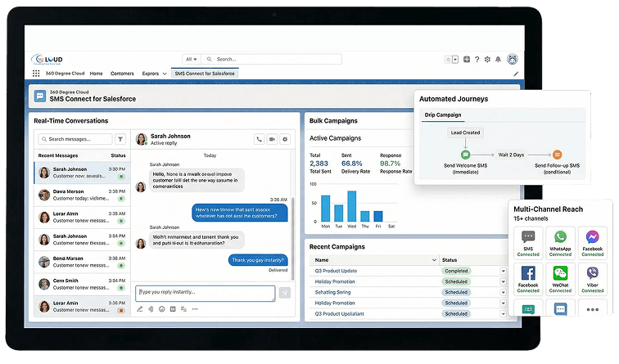Select the SMS channel tile
This screenshot has height=364, width=619.
pyautogui.click(x=528, y=243)
